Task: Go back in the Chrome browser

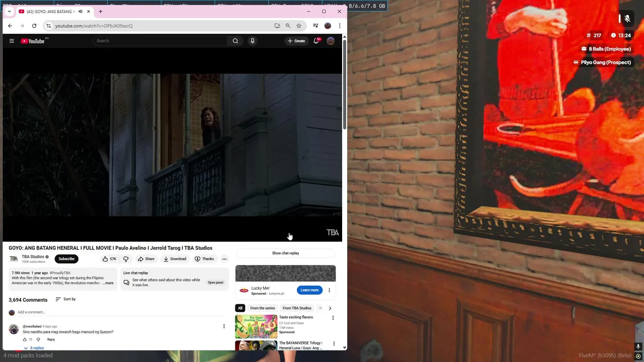Action: (10, 26)
